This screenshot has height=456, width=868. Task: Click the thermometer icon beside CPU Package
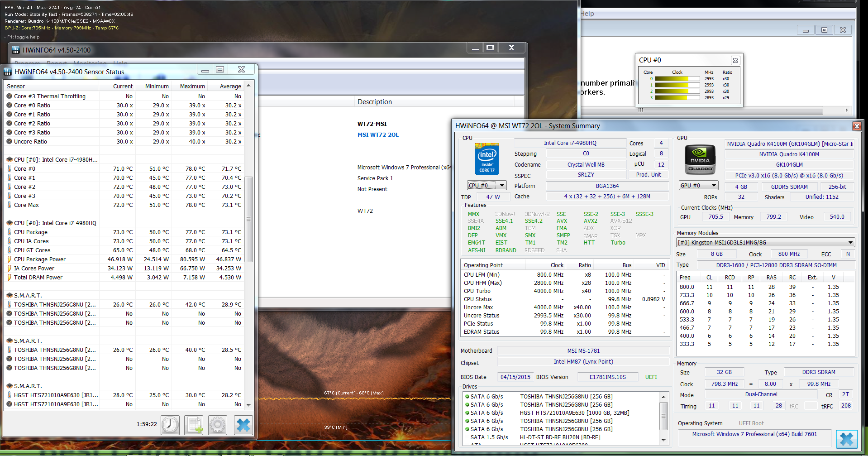pyautogui.click(x=9, y=232)
